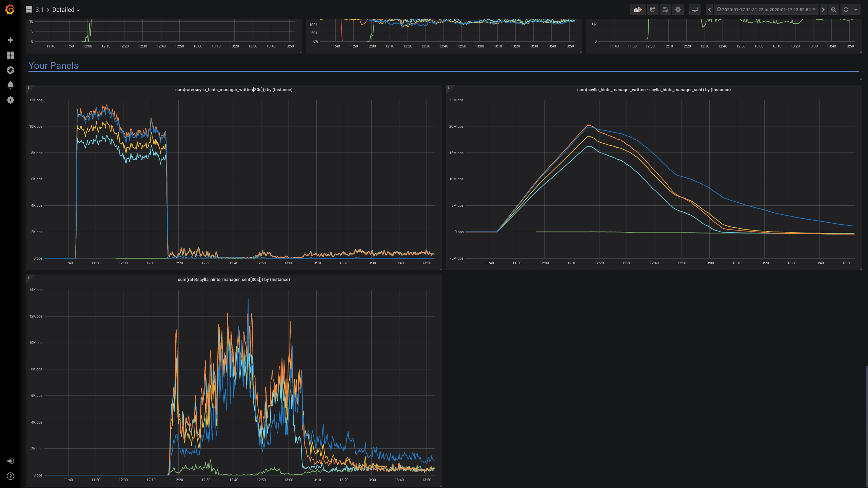Image resolution: width=868 pixels, height=488 pixels.
Task: Shift the time range backward with the left arrow
Action: [x=709, y=9]
